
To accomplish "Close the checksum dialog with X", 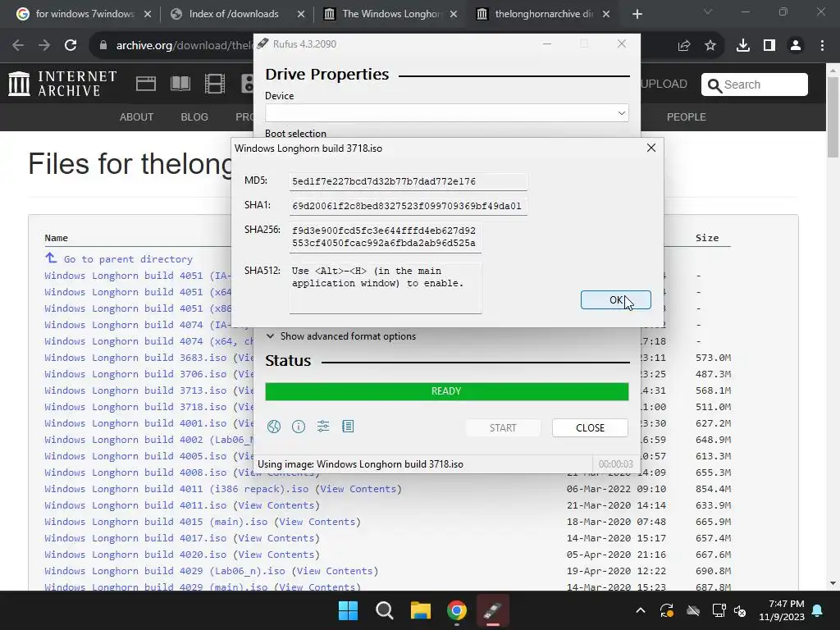I will (x=651, y=148).
